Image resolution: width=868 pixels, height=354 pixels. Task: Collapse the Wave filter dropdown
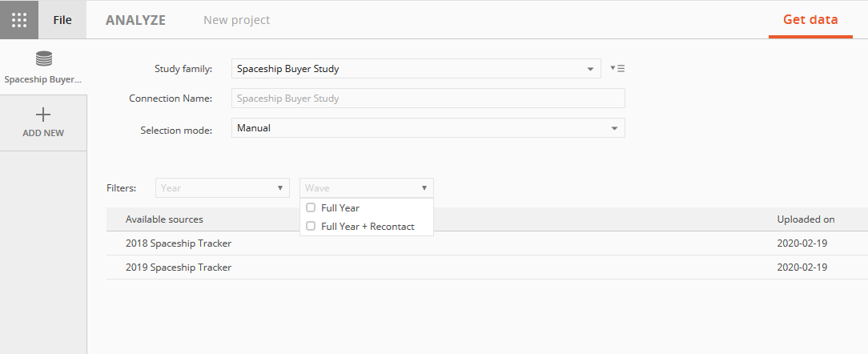pos(367,187)
